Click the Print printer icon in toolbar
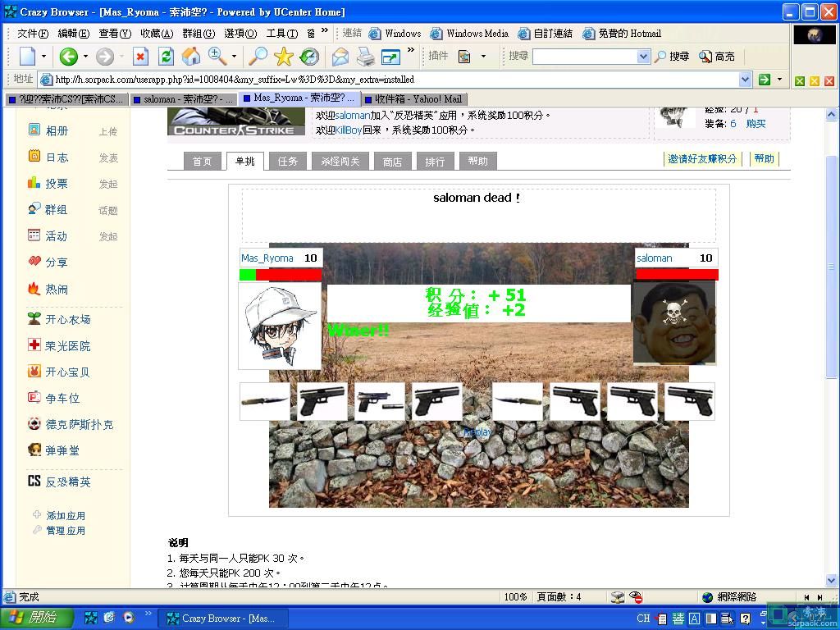 pos(365,57)
